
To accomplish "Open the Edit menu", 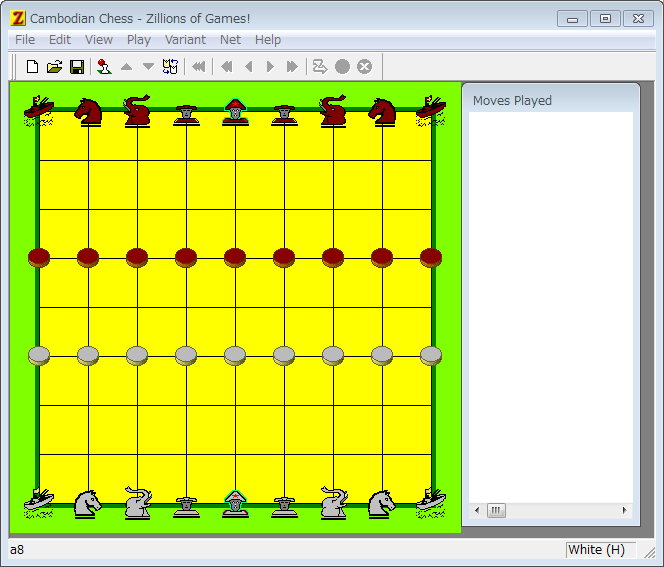I will 60,40.
